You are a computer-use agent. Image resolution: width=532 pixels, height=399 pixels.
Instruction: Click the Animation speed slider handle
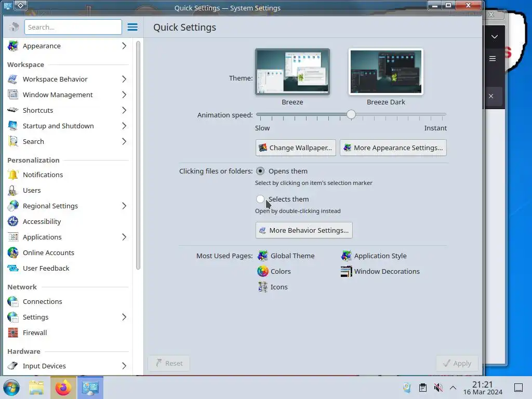tap(351, 114)
